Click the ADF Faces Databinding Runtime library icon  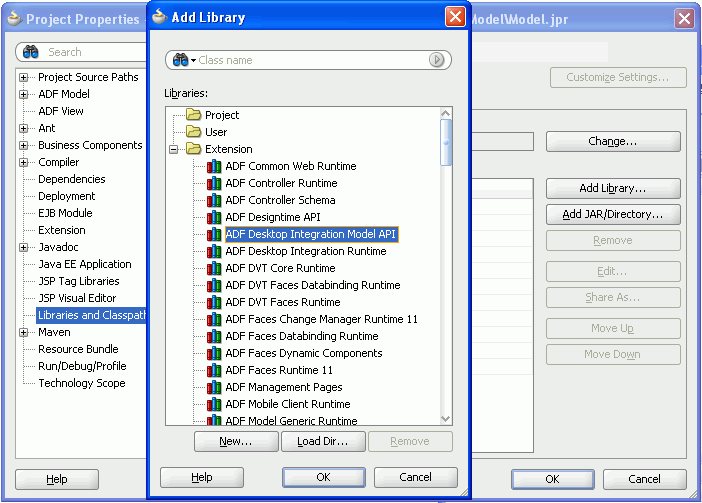point(214,337)
